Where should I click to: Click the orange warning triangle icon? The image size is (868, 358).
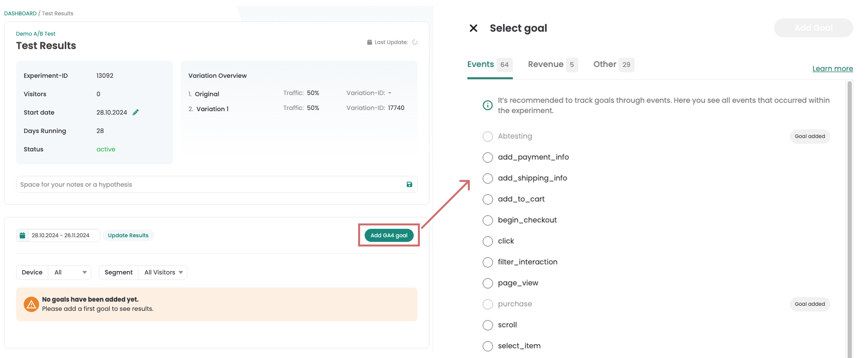[x=31, y=304]
